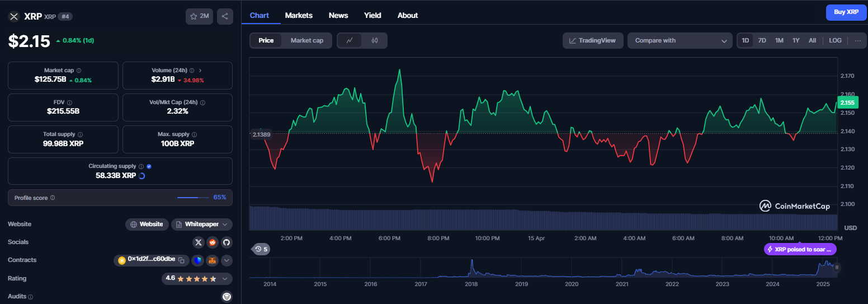Viewport: 868px width, 304px height.
Task: Open Volume (24h) details arrow
Action: pos(200,71)
